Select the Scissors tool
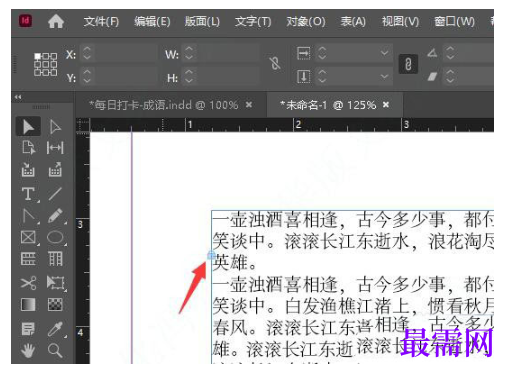The width and height of the screenshot is (512, 374). point(28,283)
